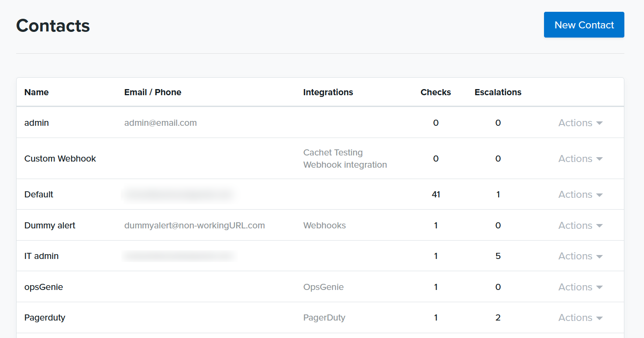The height and width of the screenshot is (338, 644).
Task: Click the email admin@email.com
Action: point(160,123)
